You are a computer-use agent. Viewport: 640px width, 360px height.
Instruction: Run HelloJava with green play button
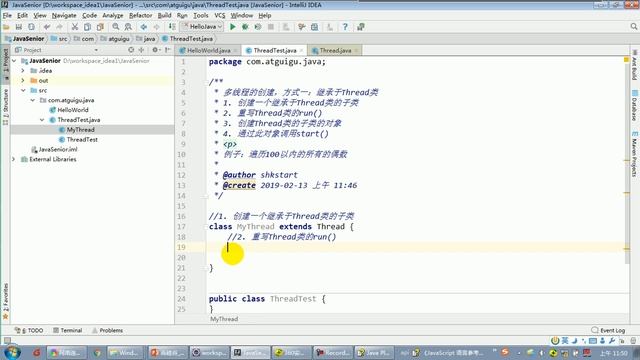[x=233, y=27]
